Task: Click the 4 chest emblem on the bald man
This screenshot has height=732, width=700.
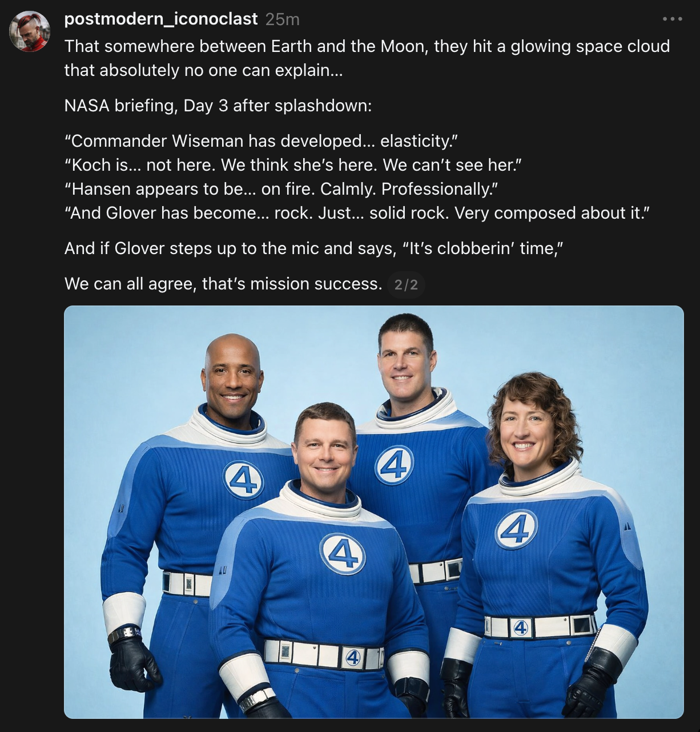Action: coord(243,480)
